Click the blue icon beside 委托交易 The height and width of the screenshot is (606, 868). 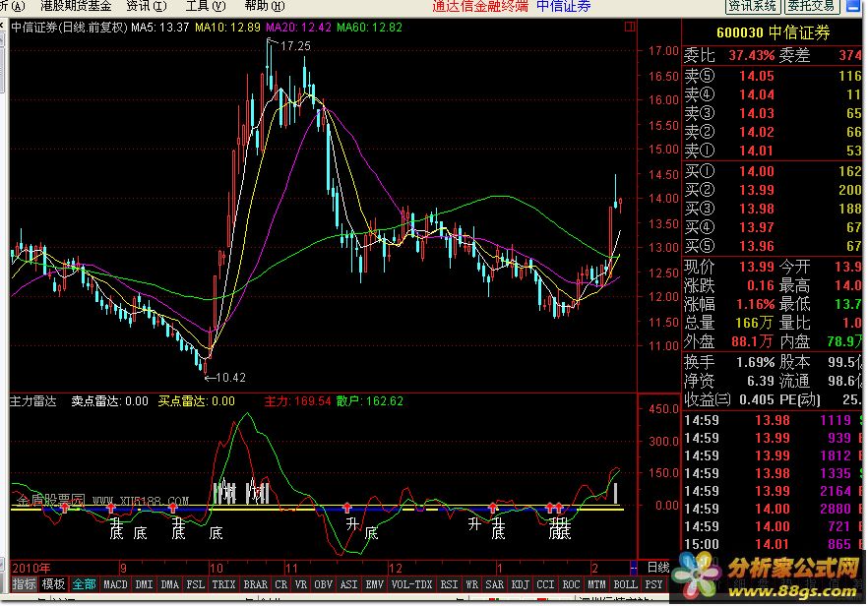(853, 6)
